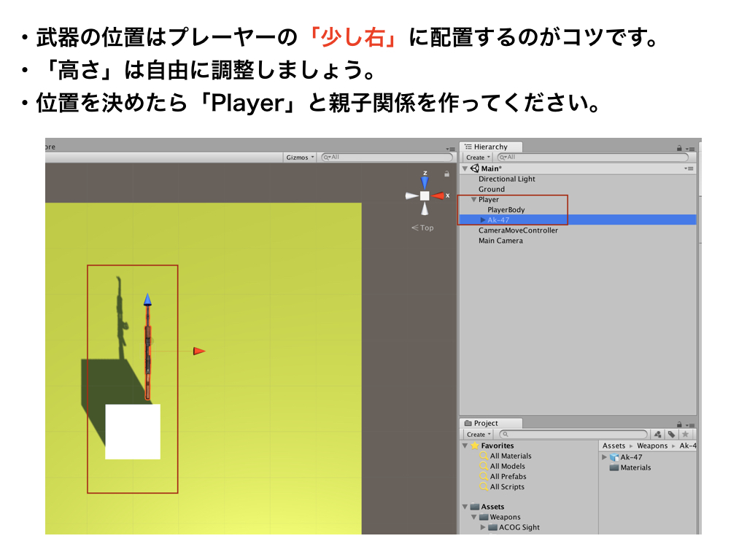Lock the Project panel with the padlock
The image size is (747, 560).
(x=679, y=424)
